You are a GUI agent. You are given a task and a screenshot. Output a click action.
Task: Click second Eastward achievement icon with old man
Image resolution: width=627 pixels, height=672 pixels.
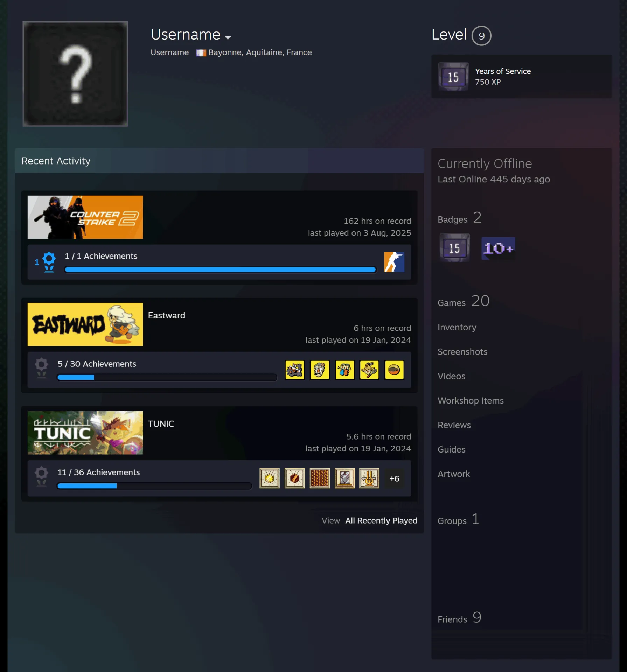click(x=320, y=370)
